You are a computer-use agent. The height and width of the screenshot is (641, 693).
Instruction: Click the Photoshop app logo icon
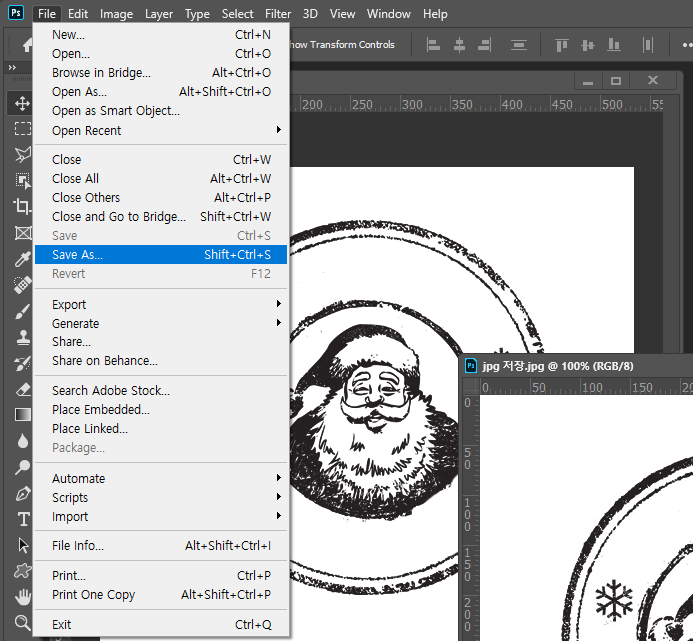click(x=16, y=13)
